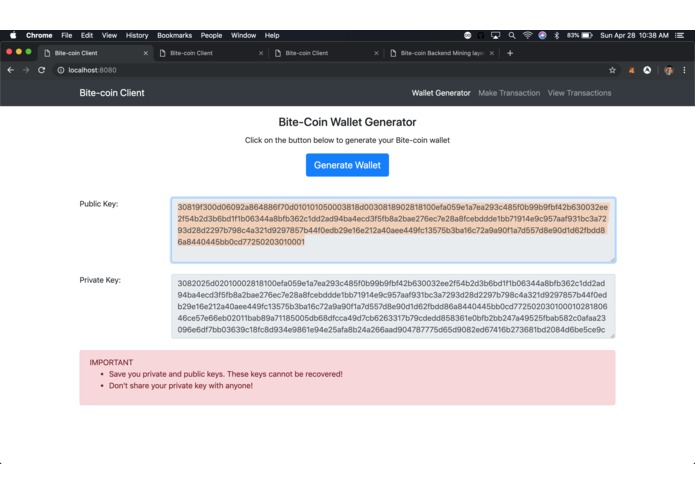Select the Wallet Generator nav link

pyautogui.click(x=441, y=93)
